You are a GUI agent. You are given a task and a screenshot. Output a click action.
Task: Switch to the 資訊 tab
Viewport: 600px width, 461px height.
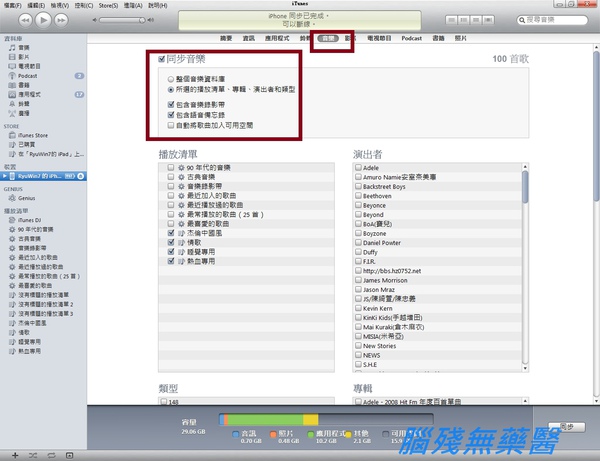pos(248,38)
